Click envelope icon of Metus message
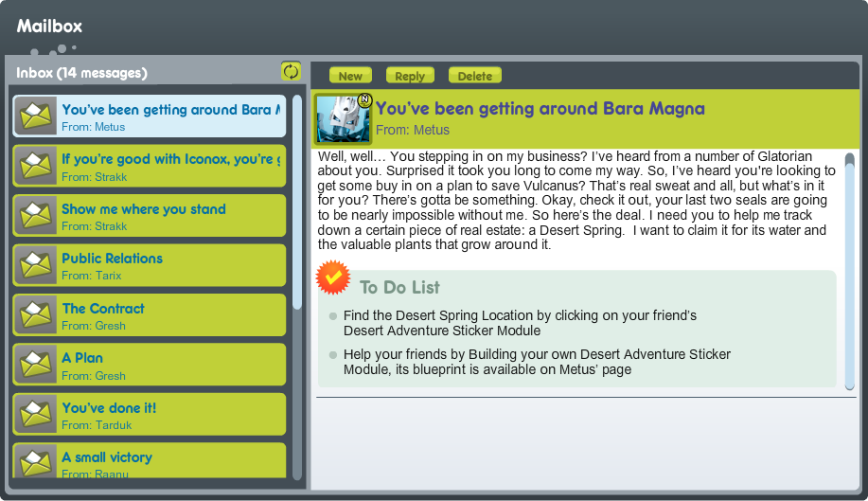 pos(36,116)
